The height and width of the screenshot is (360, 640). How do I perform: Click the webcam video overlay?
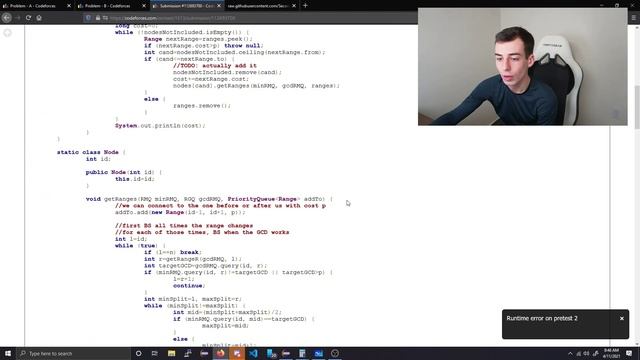point(522,67)
